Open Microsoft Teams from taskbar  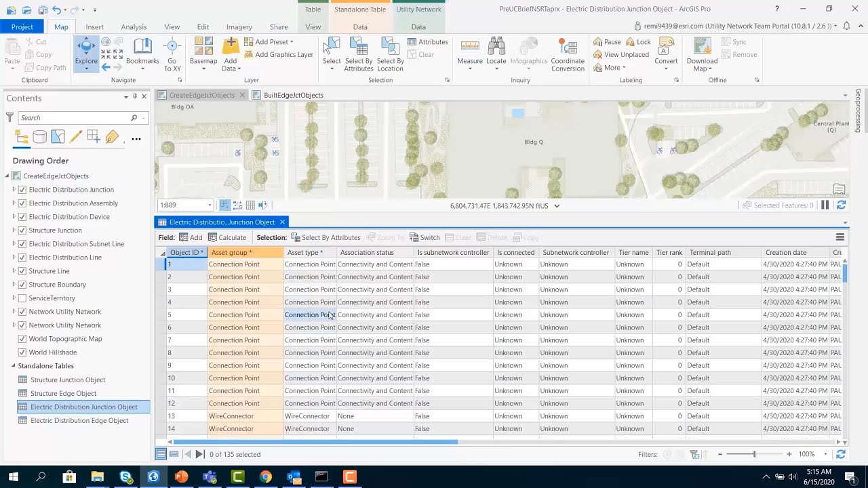click(209, 476)
